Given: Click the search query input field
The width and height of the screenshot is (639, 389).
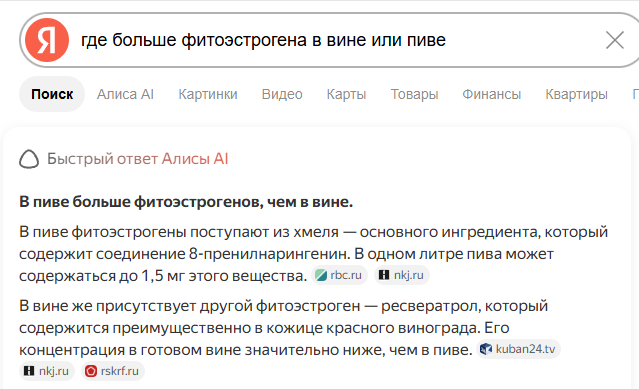Looking at the screenshot, I should [330, 40].
